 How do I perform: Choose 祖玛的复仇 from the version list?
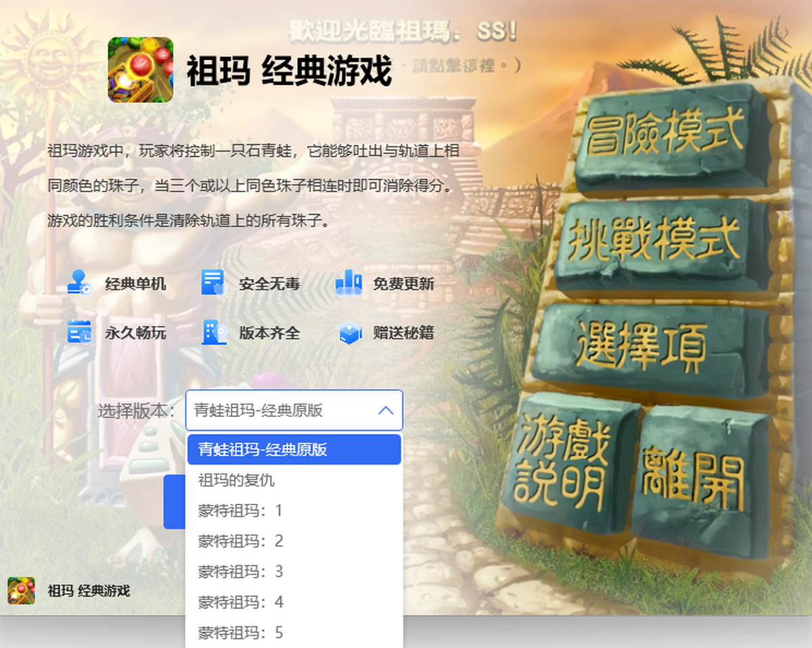click(294, 481)
